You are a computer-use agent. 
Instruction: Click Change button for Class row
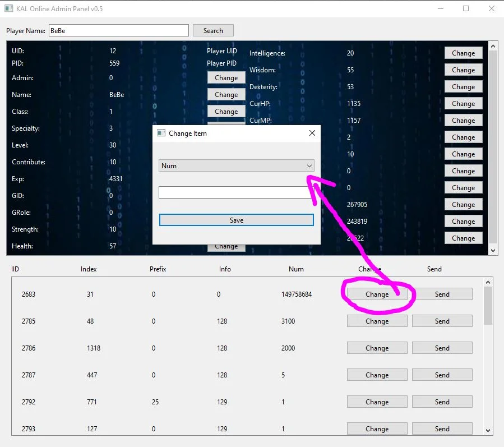click(226, 111)
